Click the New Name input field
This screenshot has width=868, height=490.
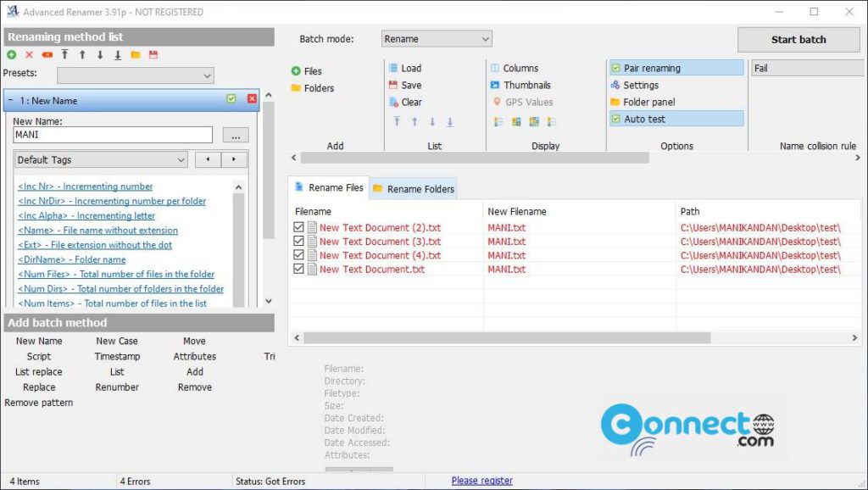(x=106, y=134)
